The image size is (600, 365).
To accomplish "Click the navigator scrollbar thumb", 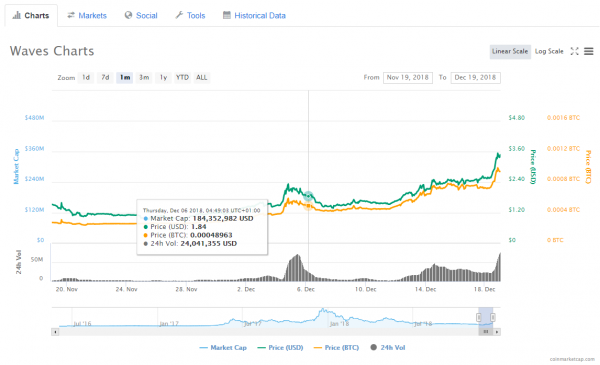I will tap(486, 332).
